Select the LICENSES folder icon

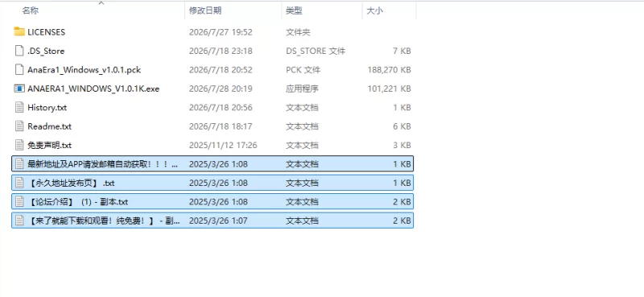click(x=19, y=31)
